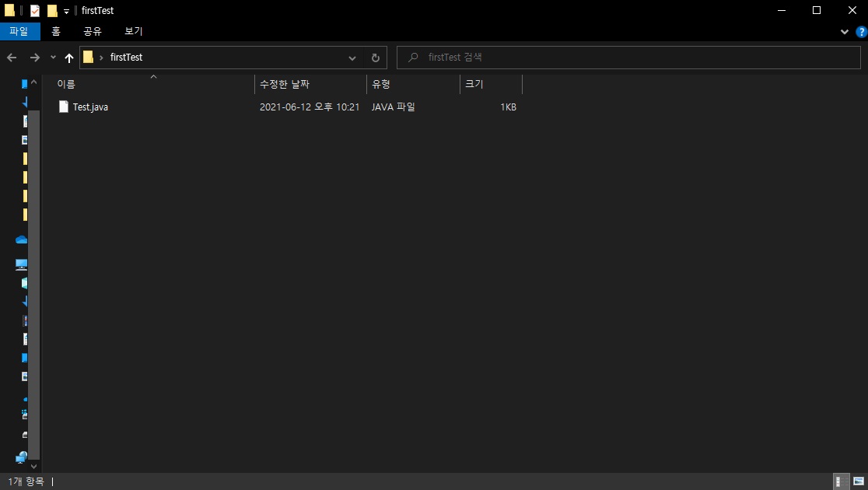Expand the address bar breadcrumb chevron before firstTest
Screen dimensions: 868x490
point(101,58)
